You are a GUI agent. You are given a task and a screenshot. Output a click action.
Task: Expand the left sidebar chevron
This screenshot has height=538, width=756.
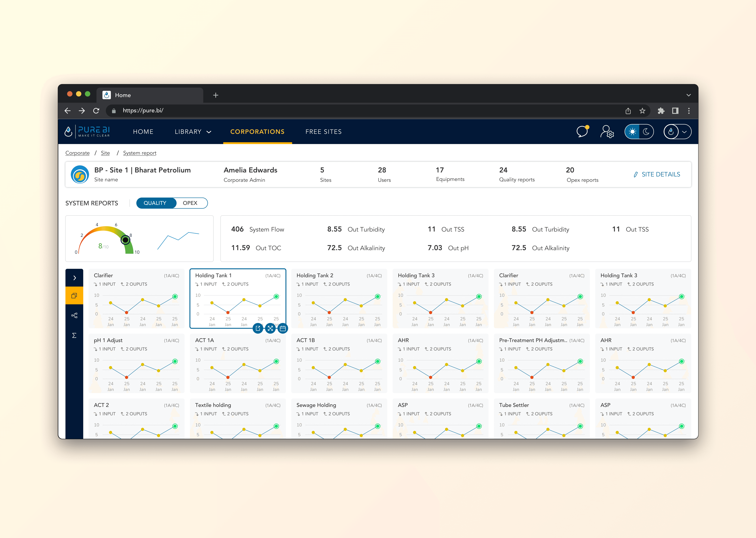pos(74,278)
